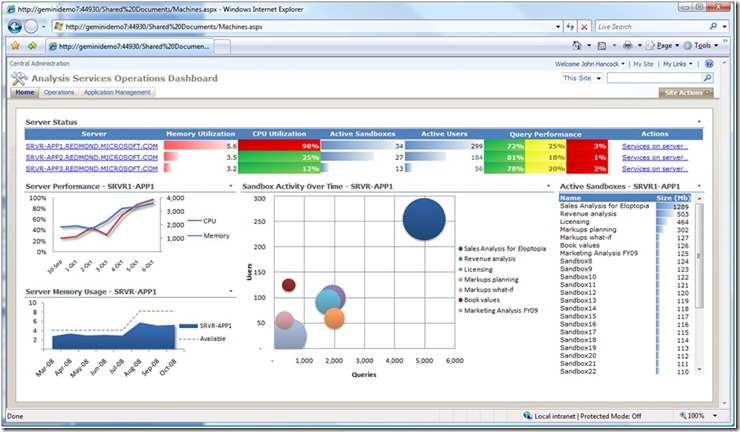Expand the toolbar overflow chevron
The height and width of the screenshot is (432, 740).
click(725, 42)
